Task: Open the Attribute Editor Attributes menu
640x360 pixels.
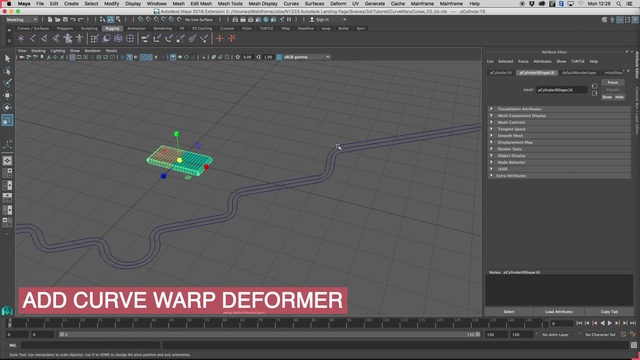Action: point(542,62)
